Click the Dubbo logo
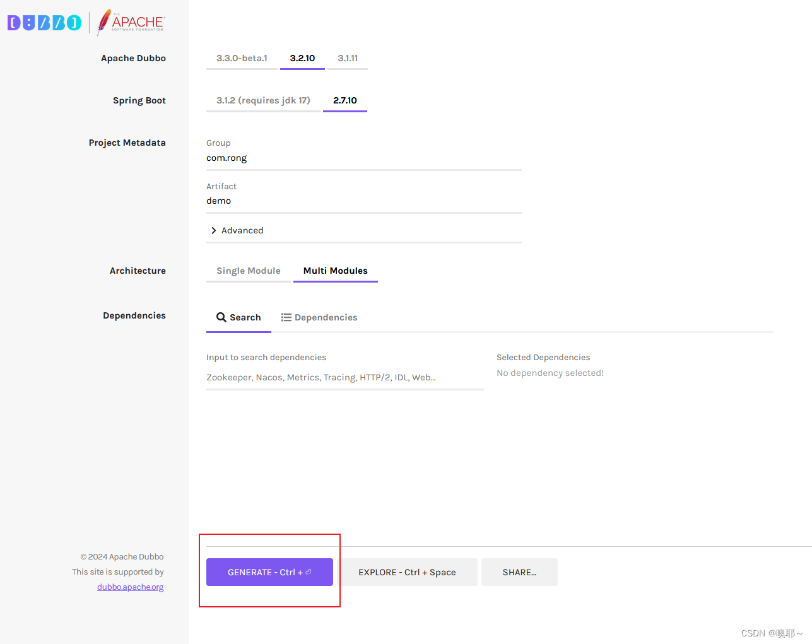 coord(45,23)
